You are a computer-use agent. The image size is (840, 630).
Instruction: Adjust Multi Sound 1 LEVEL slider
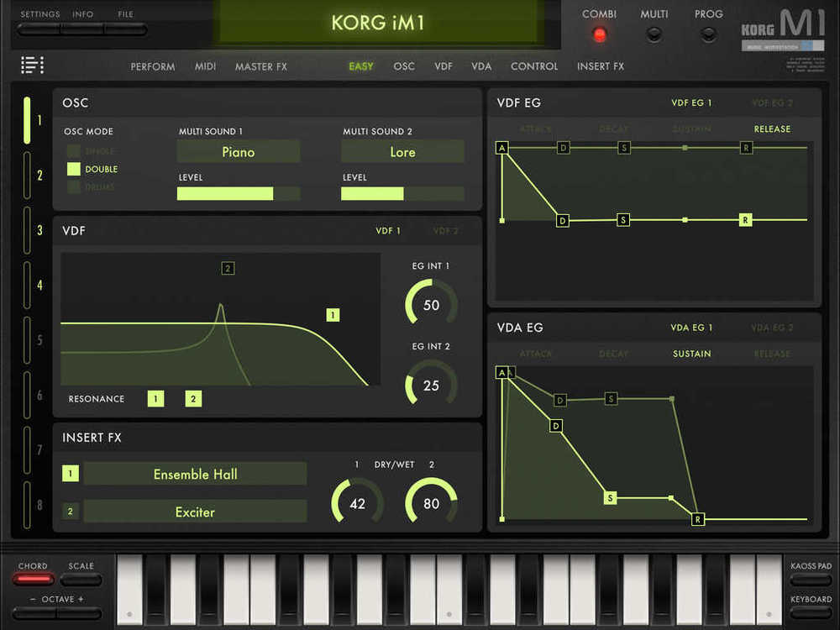point(238,194)
